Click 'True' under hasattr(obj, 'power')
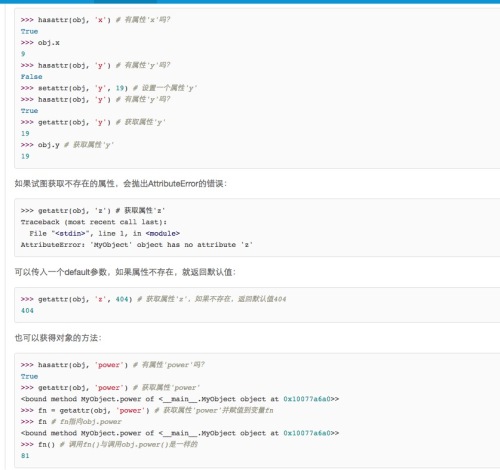The image size is (500, 470). tap(29, 376)
